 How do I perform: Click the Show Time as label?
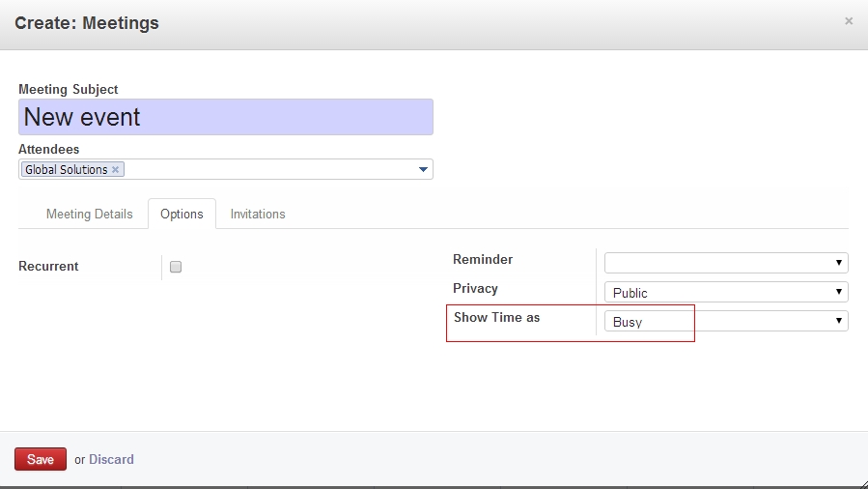[496, 317]
